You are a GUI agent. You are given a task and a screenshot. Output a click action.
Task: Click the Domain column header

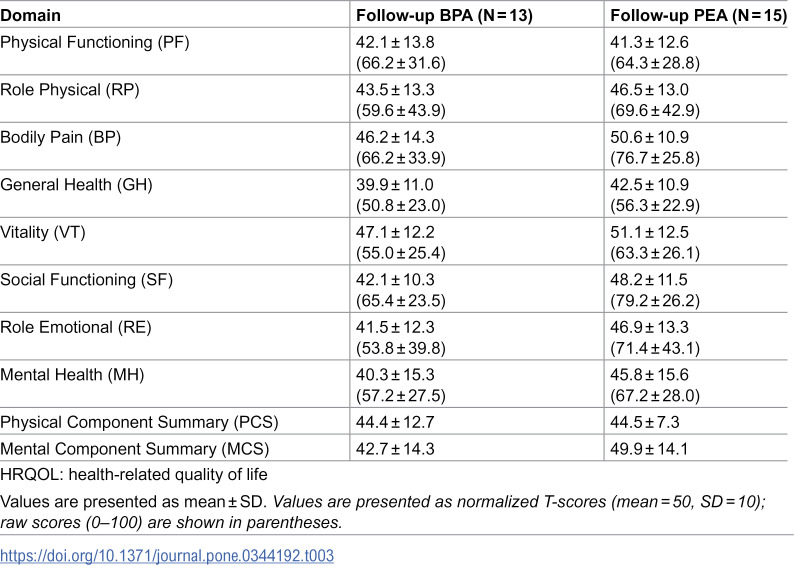click(30, 15)
